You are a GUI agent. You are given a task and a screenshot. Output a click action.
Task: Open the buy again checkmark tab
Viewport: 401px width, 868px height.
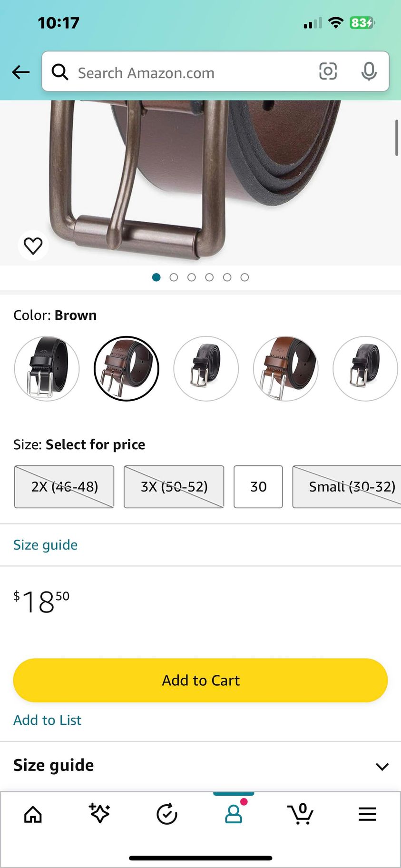167,814
